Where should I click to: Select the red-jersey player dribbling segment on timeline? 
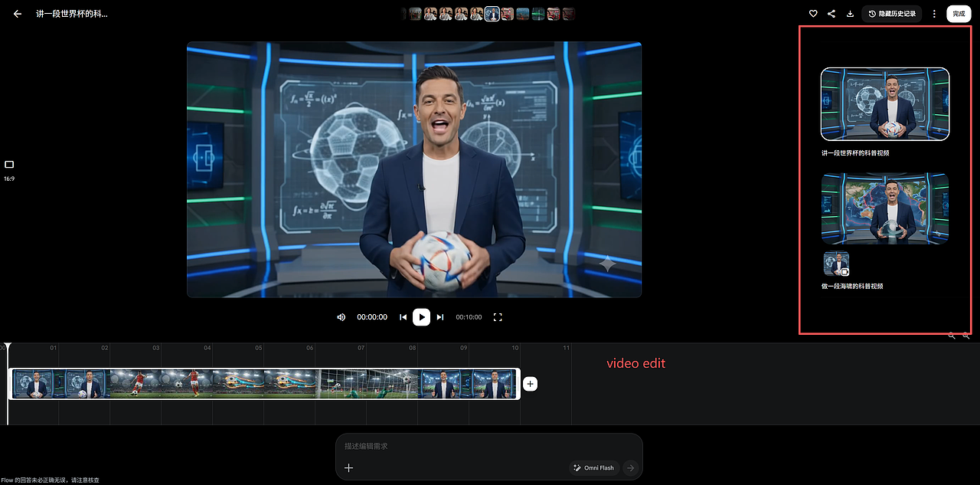[162, 384]
